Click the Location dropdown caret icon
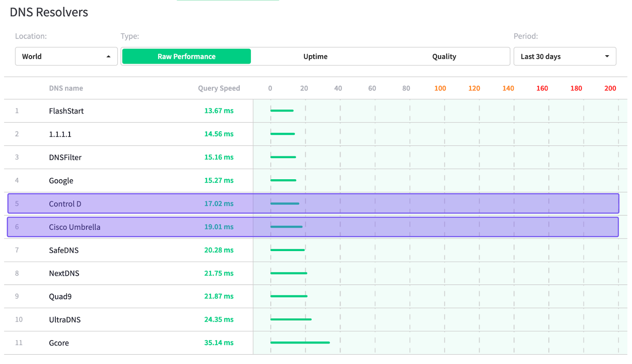The width and height of the screenshot is (632, 364). pos(108,56)
